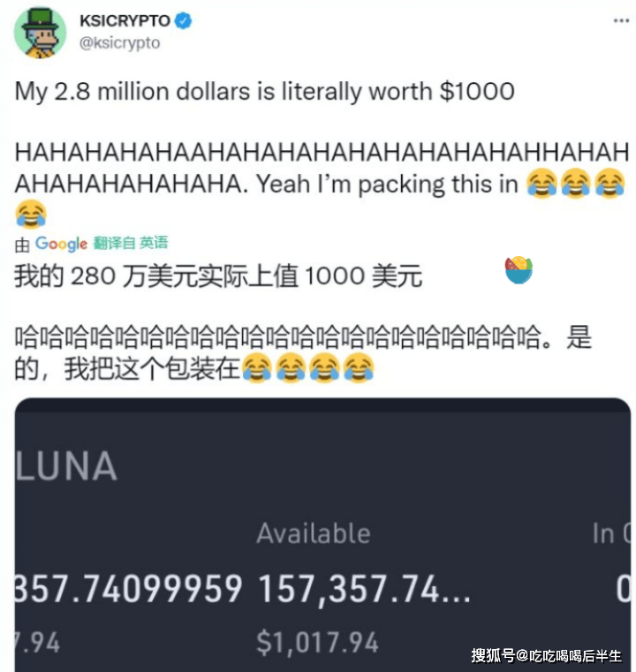636x672 pixels.
Task: Click the LUNA coin heading
Action: [x=66, y=466]
